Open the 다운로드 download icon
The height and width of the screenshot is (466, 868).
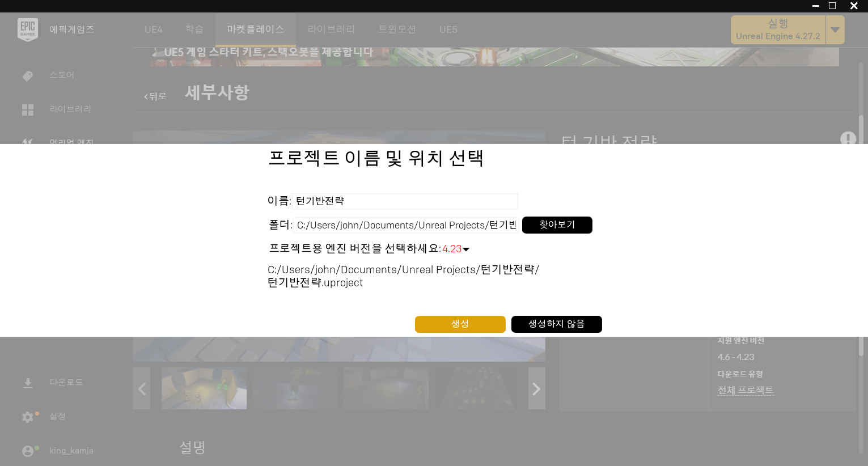point(28,383)
